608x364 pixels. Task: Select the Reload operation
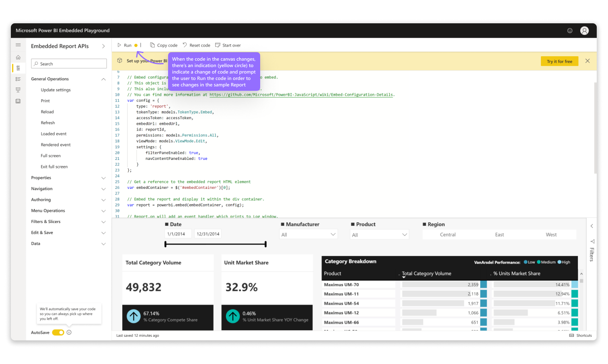click(47, 112)
